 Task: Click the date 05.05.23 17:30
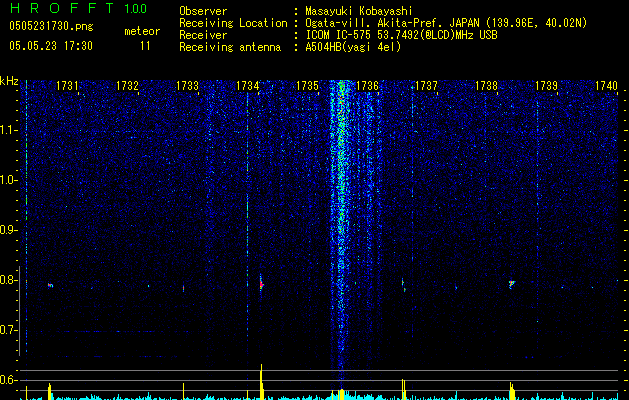(51, 46)
